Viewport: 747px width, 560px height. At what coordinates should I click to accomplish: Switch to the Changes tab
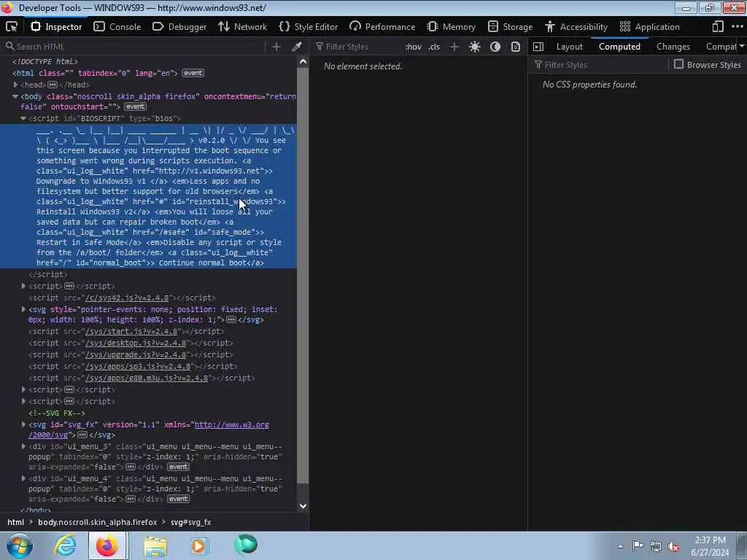point(673,47)
